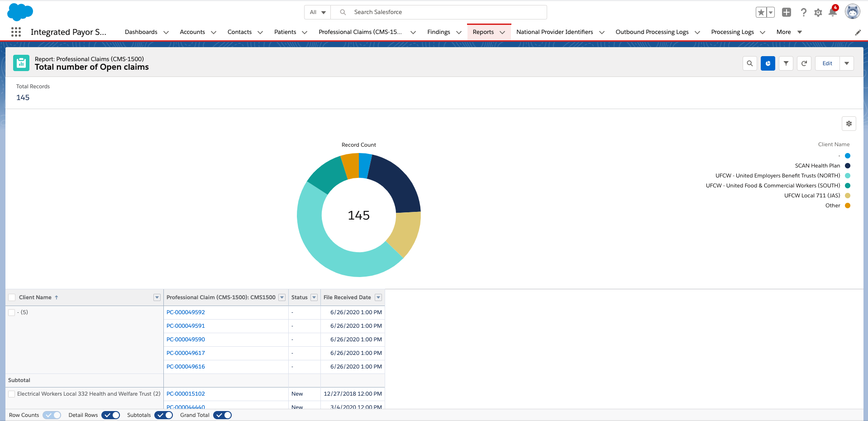Open the chart settings gear
This screenshot has height=421, width=868.
click(849, 124)
